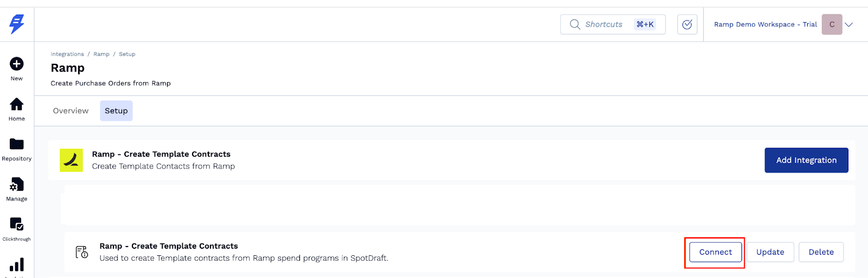Go to Home in the sidebar
The height and width of the screenshot is (278, 868).
coord(17,104)
